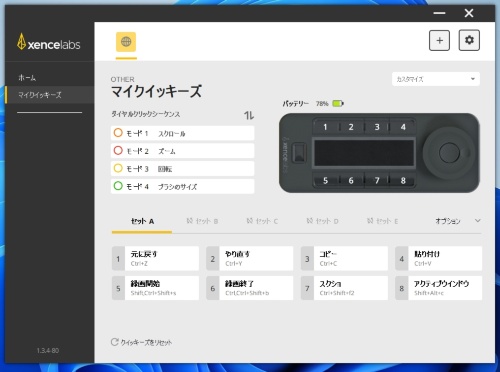
Task: Click the battery 78% text
Action: pyautogui.click(x=322, y=104)
